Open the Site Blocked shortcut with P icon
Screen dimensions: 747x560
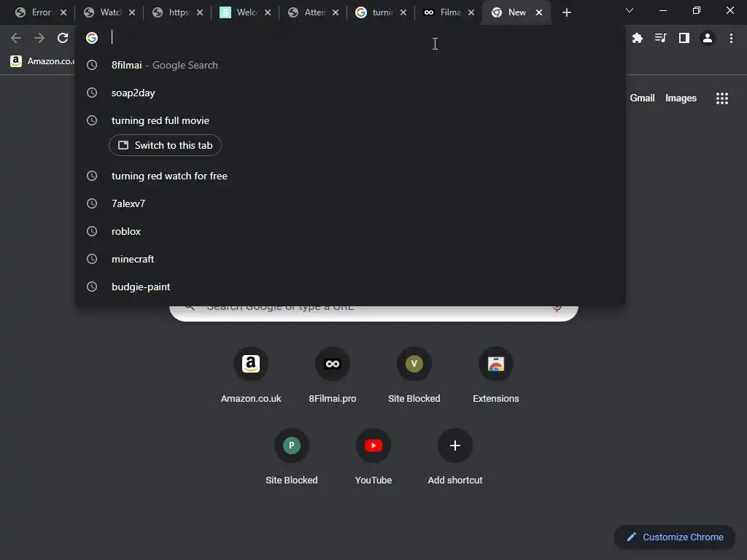click(292, 456)
